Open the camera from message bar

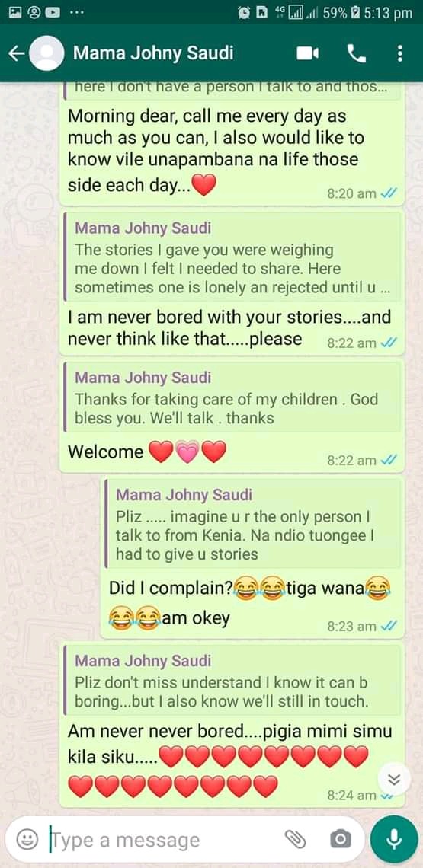341,840
